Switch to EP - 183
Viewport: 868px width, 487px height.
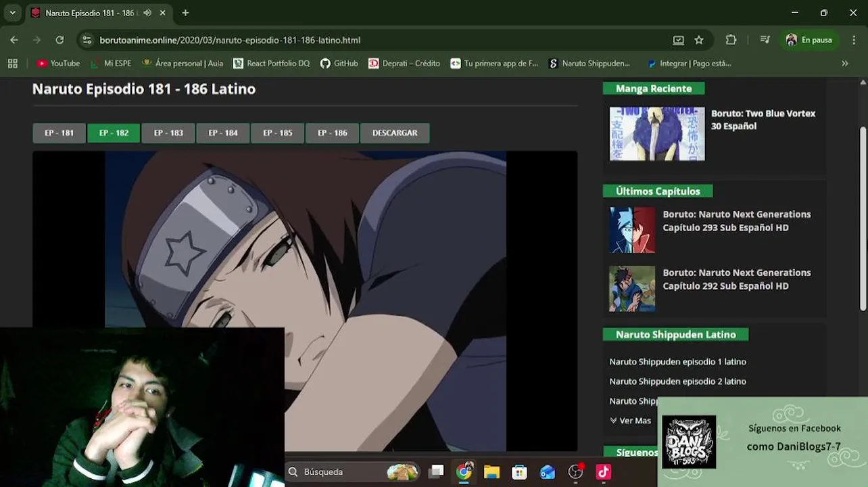click(168, 133)
